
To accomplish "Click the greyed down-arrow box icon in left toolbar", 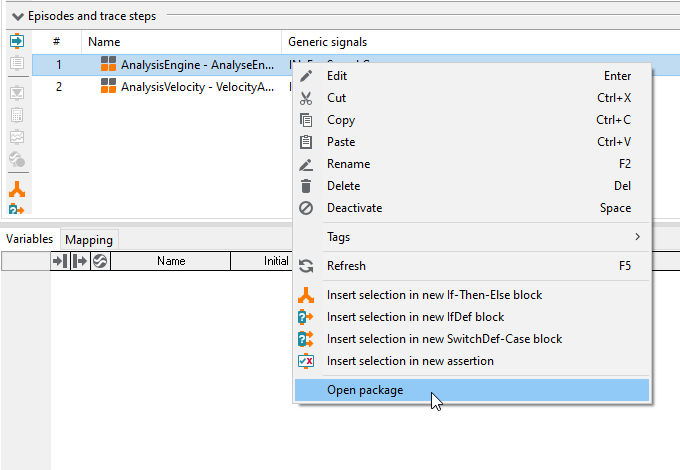I will [17, 93].
